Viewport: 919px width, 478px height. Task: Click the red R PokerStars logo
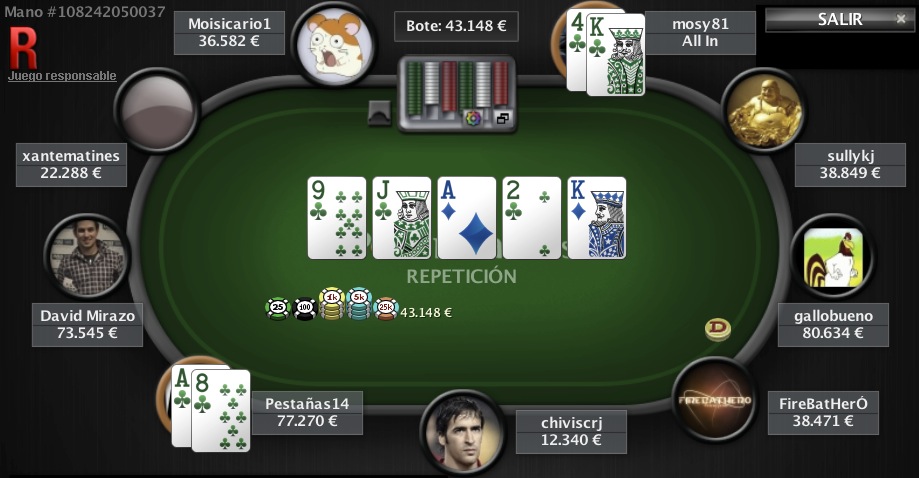pyautogui.click(x=23, y=48)
